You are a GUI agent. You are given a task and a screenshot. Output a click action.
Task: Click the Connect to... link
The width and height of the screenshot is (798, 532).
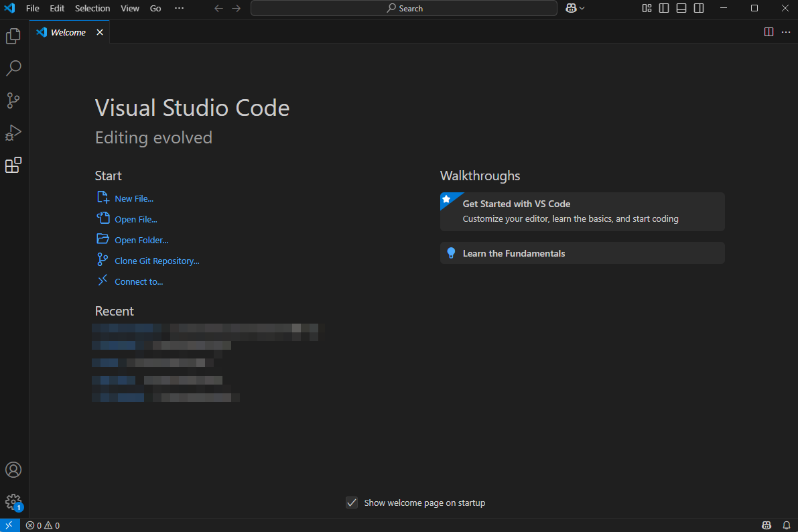coord(139,281)
